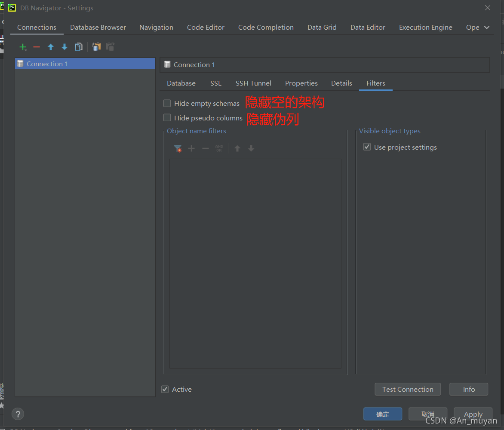Add a filter with the plus icon
Image resolution: width=504 pixels, height=430 pixels.
coord(191,148)
